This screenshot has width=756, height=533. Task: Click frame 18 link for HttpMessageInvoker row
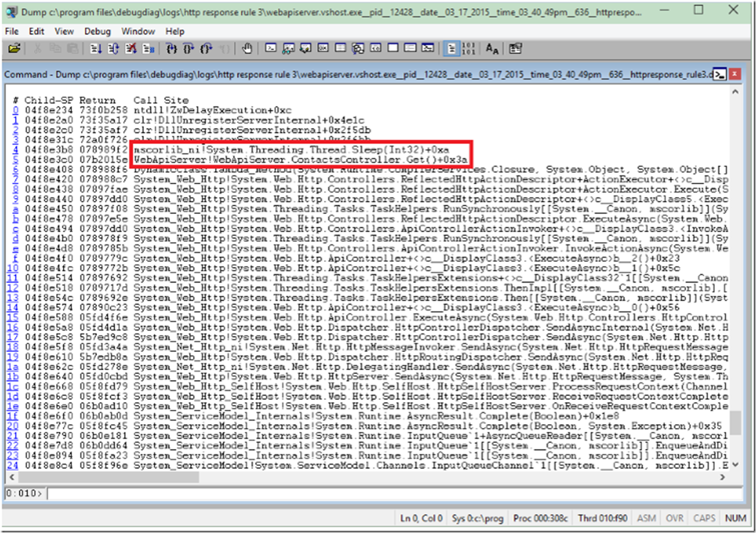(x=13, y=347)
